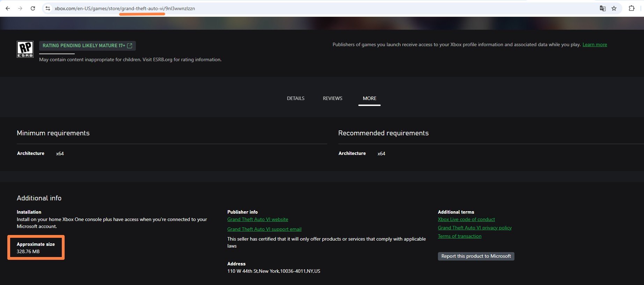Click the Approximate size label

pyautogui.click(x=36, y=244)
